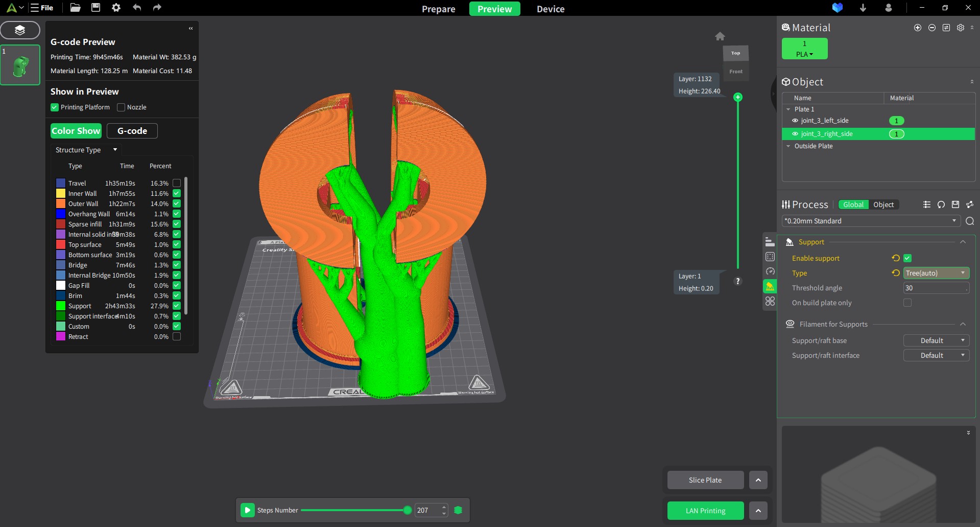Open the layer preview panel icon top left

20,30
